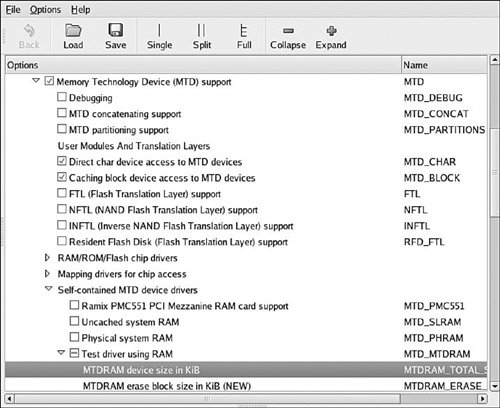Viewport: 500px width, 408px height.
Task: Select MTDRAM erase block size in KiB row
Action: 246,386
